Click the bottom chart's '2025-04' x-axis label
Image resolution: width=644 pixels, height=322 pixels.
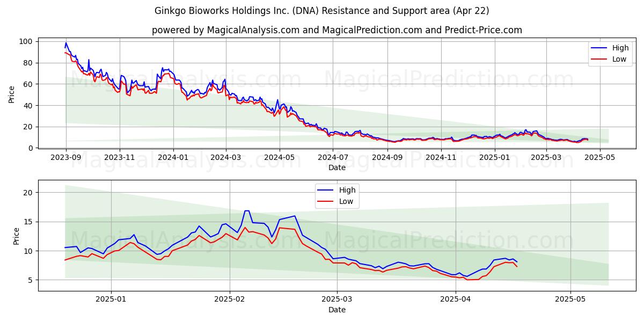[x=456, y=300]
